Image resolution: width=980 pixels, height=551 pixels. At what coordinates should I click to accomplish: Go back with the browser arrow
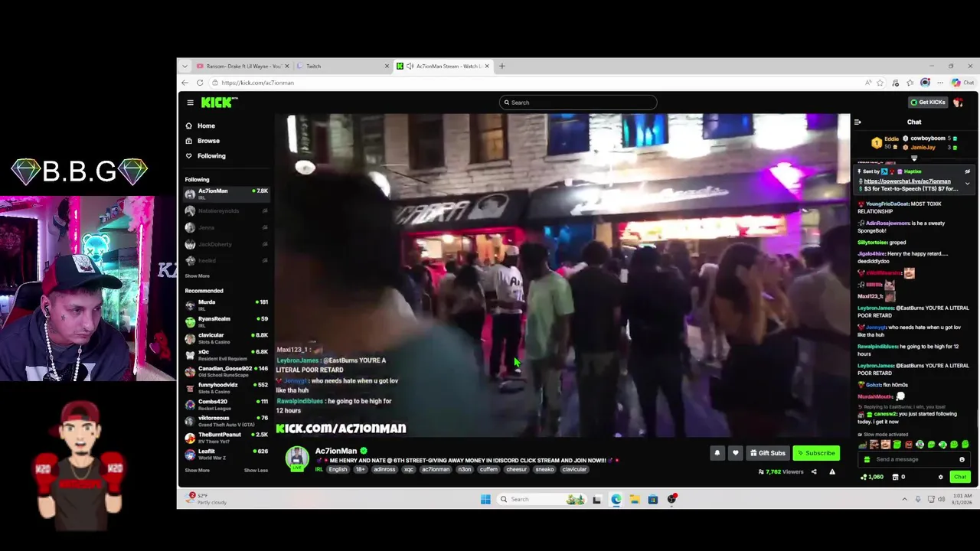click(x=185, y=83)
